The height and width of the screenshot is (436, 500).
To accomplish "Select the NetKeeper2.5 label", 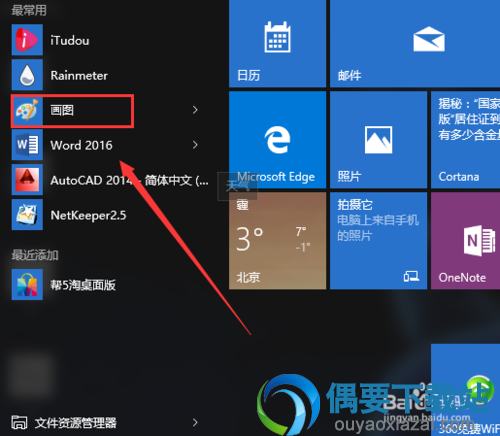I will 88,215.
